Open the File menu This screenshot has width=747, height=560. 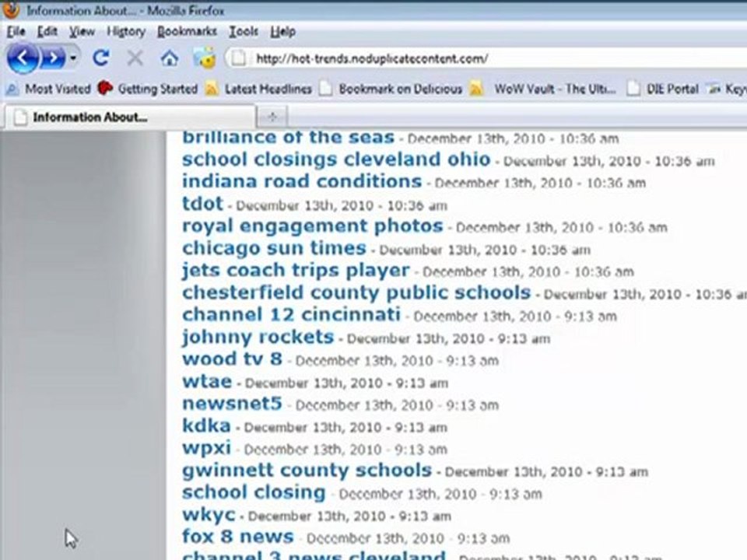pyautogui.click(x=16, y=31)
